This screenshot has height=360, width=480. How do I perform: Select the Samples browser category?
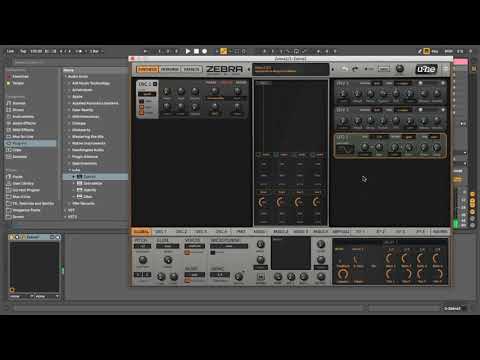[19, 157]
